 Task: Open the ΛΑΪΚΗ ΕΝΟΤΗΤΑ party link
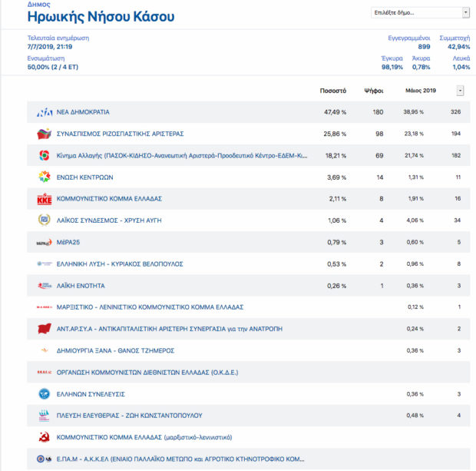pos(81,286)
